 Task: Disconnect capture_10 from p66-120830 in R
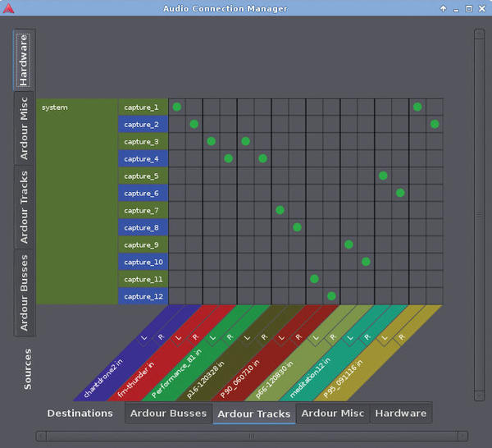[x=366, y=262]
